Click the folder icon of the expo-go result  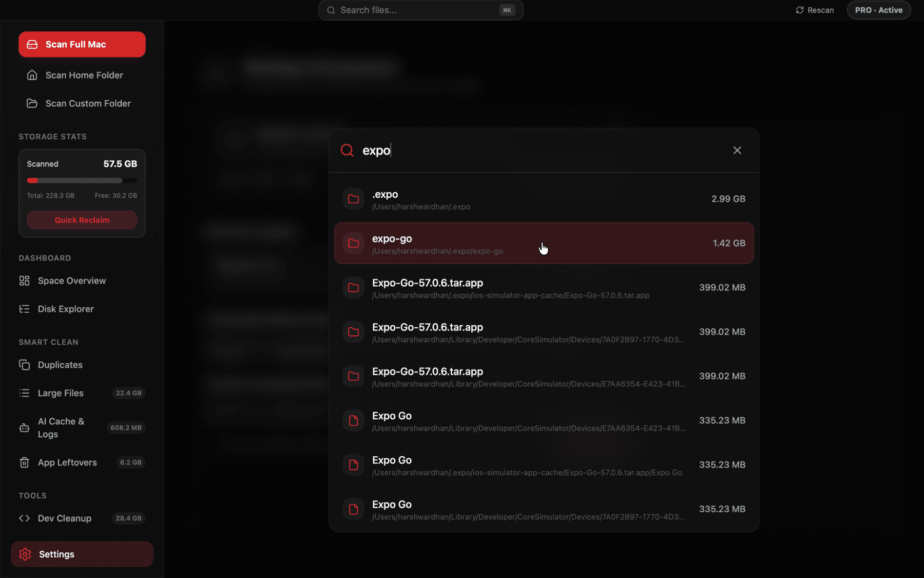[x=353, y=243]
